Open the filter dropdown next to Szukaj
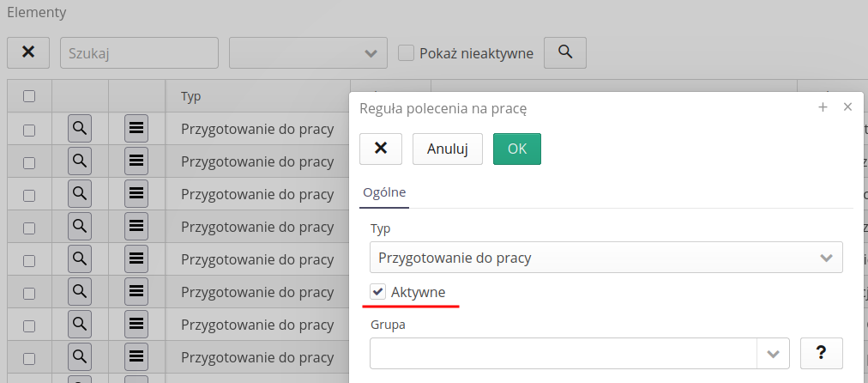868x383 pixels. pyautogui.click(x=308, y=52)
